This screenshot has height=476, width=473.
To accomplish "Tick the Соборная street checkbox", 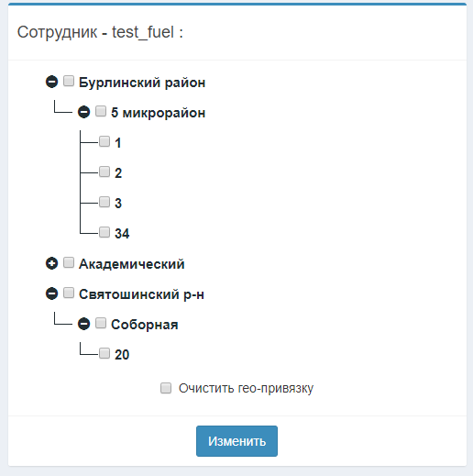I will pos(101,323).
